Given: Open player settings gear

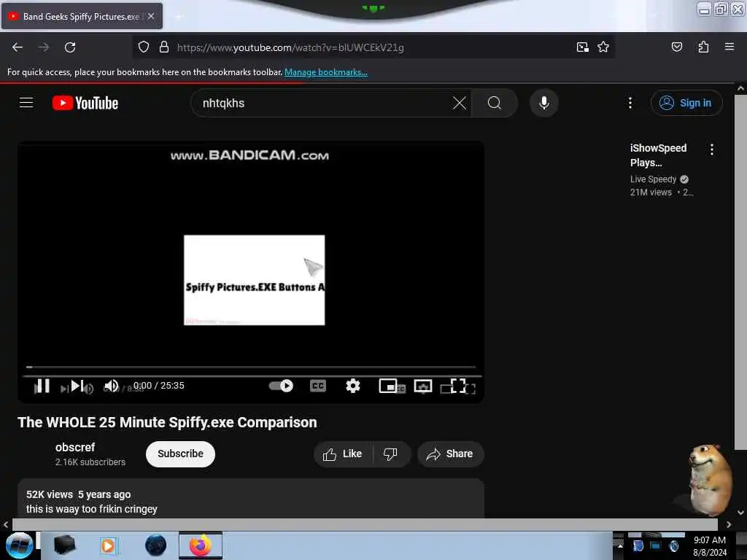Looking at the screenshot, I should pyautogui.click(x=352, y=386).
